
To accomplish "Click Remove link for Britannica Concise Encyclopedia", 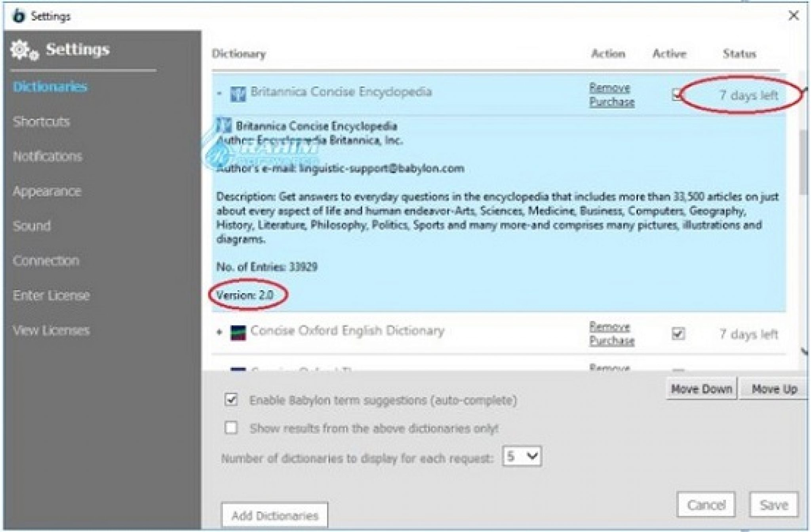I will pos(609,87).
